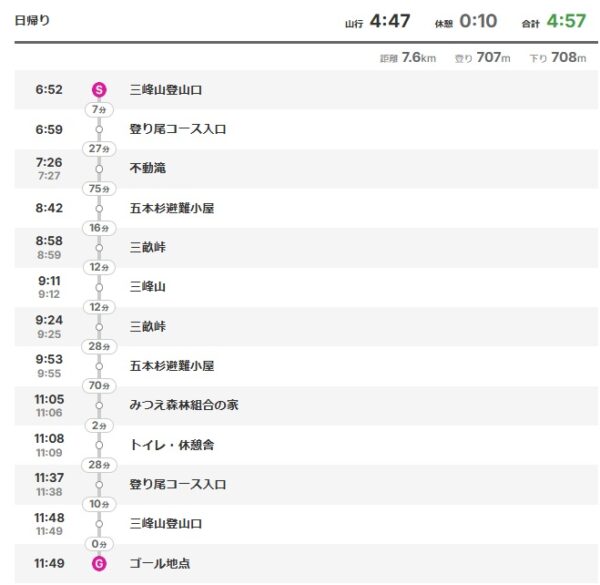
Task: Open the 不動滝 waypoint
Action: (148, 169)
